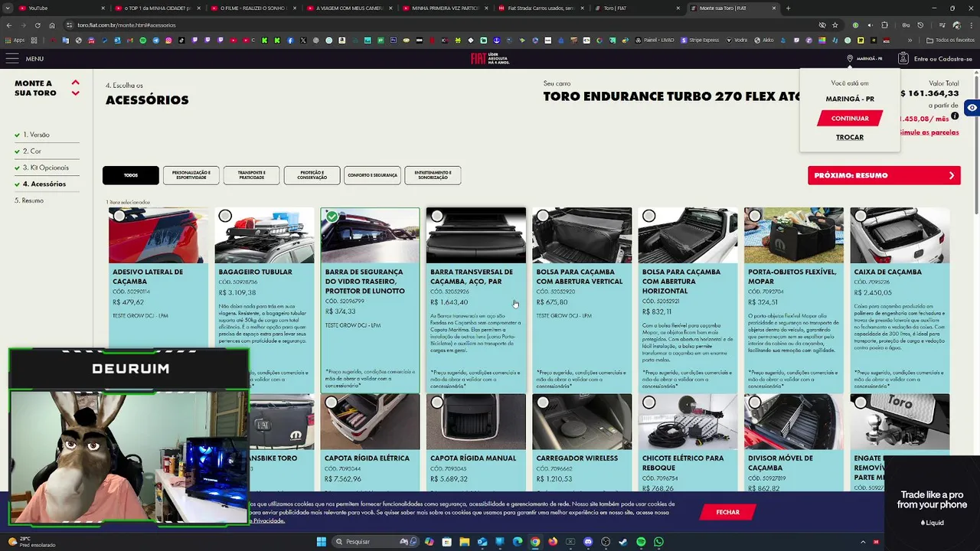Viewport: 980px width, 551px height.
Task: Select the Barra Transversal de Caçamba circle
Action: pos(437,216)
